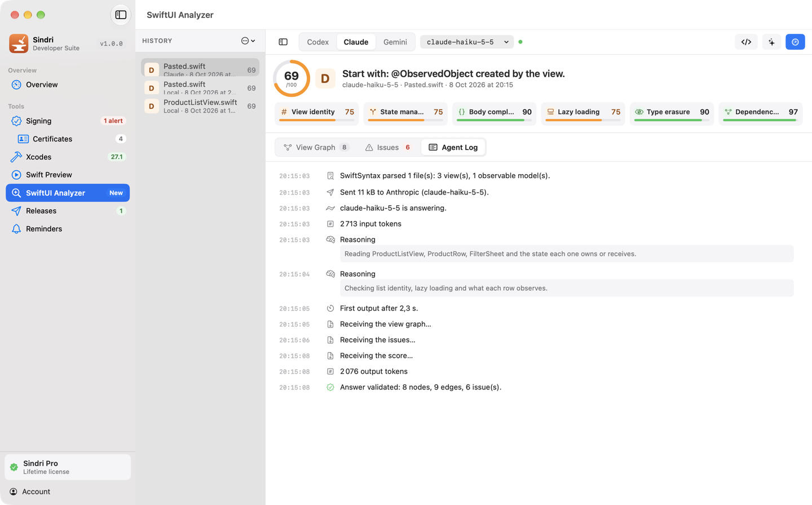The width and height of the screenshot is (812, 505).
Task: Click the blue circular analyze button
Action: point(795,42)
